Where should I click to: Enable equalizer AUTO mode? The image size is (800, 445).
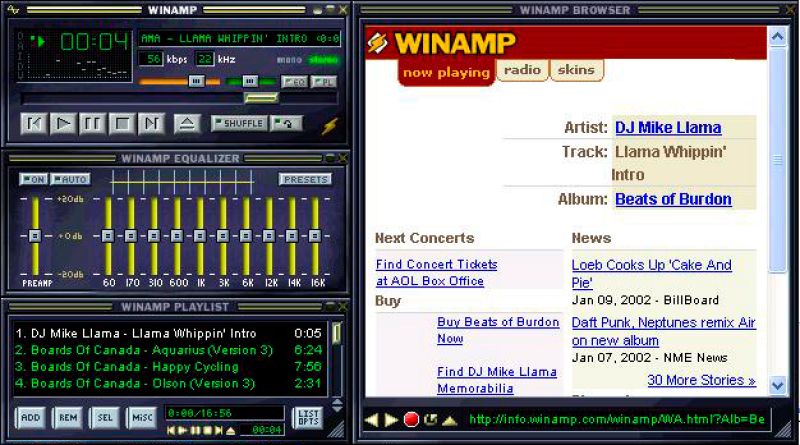click(x=70, y=179)
